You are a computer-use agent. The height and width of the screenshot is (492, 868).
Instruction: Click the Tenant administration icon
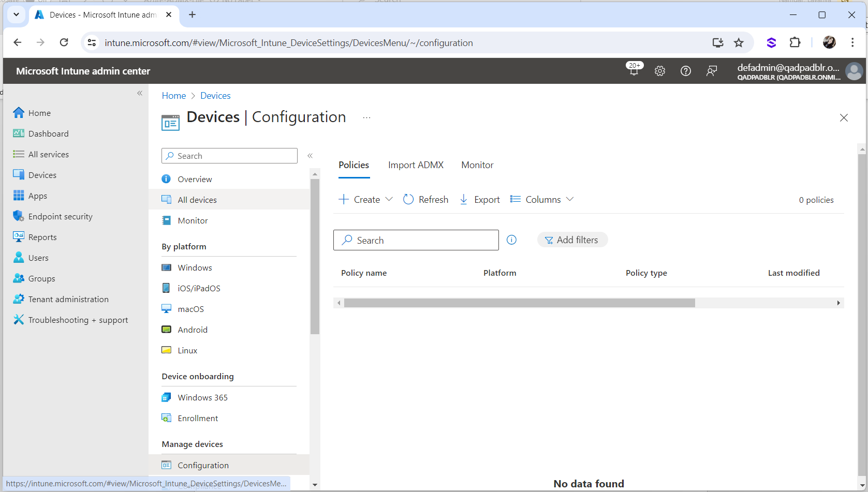coord(19,299)
